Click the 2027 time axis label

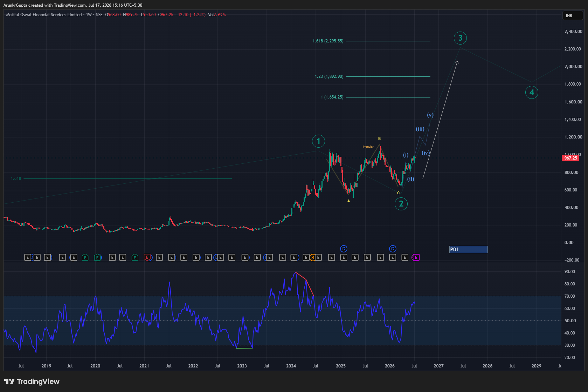click(438, 366)
